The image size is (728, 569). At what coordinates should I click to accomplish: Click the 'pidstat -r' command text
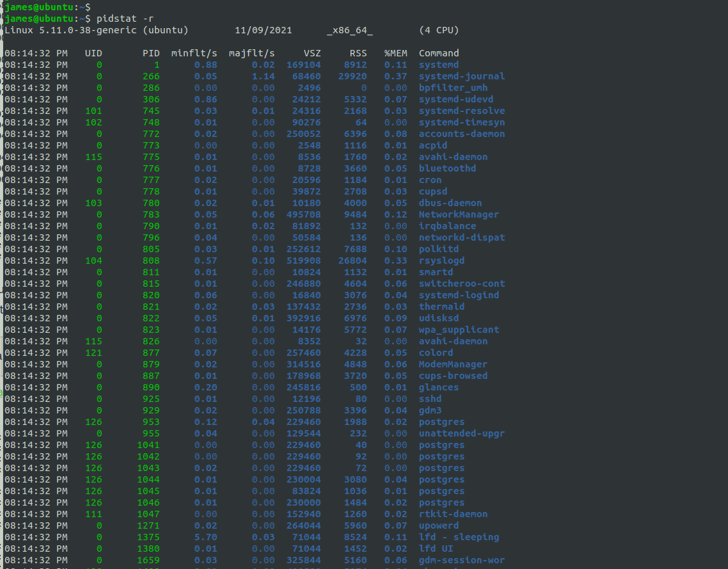point(125,19)
